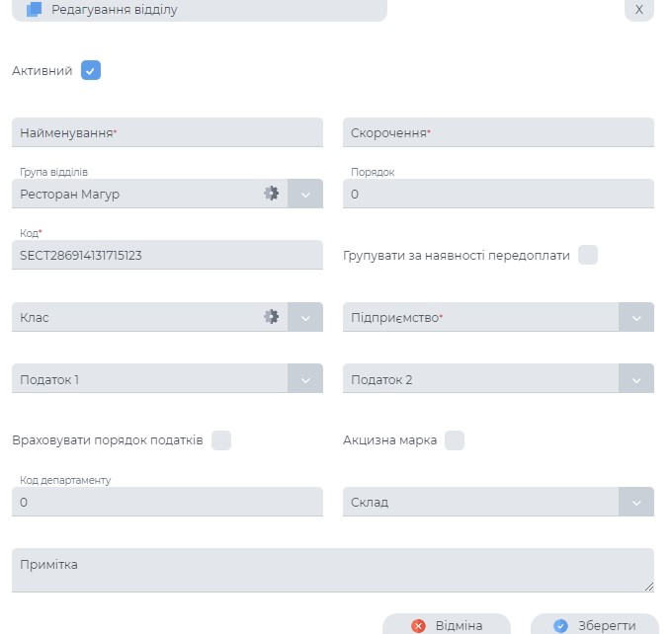Toggle the Активний checkbox
The width and height of the screenshot is (672, 634).
[x=91, y=70]
